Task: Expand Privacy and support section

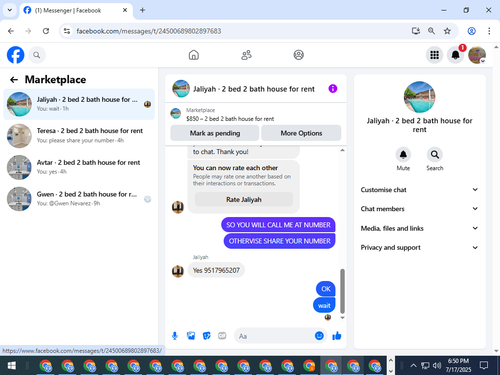Action: [419, 248]
